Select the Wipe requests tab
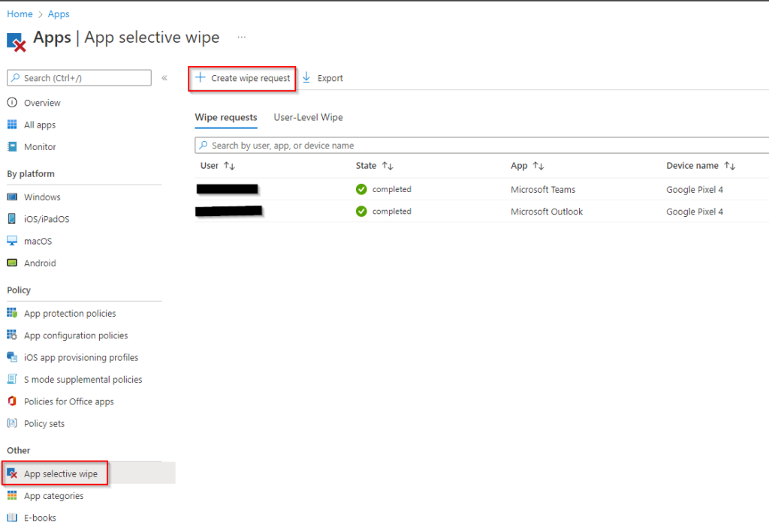This screenshot has width=769, height=532. coord(226,118)
